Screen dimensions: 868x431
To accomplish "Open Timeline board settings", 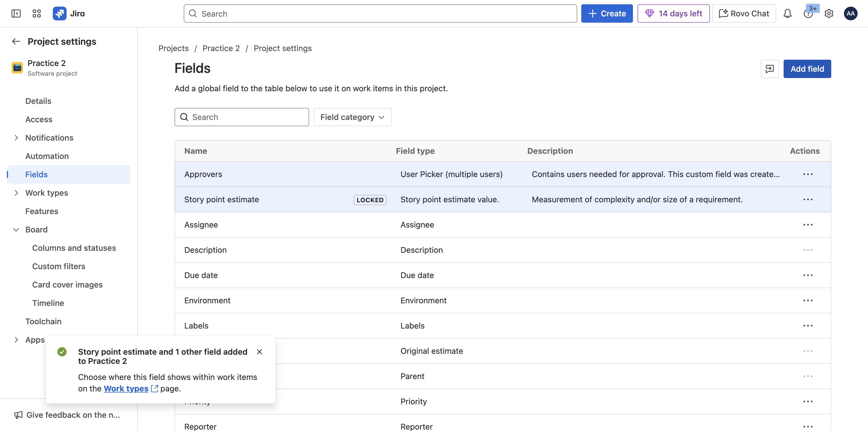I will (48, 303).
